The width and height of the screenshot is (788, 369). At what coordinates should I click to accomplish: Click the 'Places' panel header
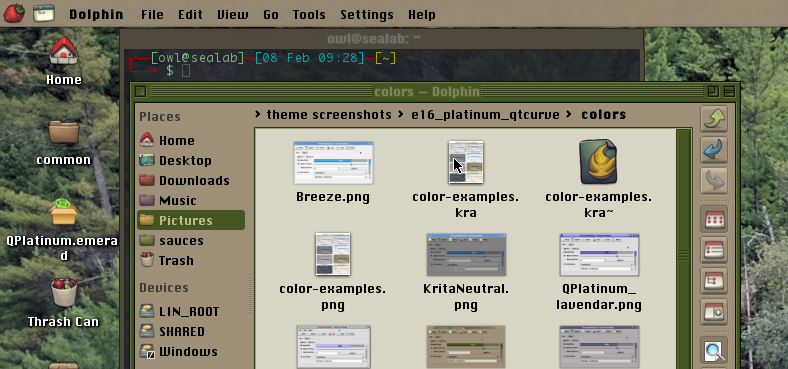tap(160, 117)
